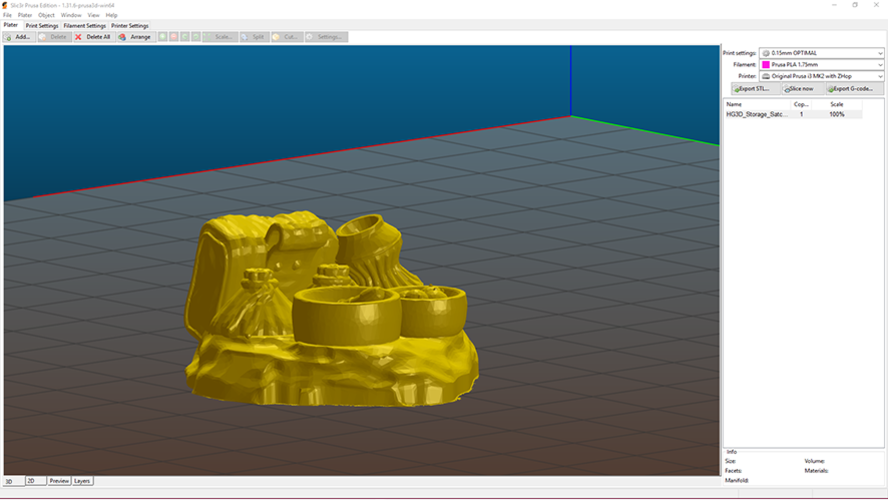Switch to the Layers view tab
The width and height of the screenshot is (888, 500).
click(82, 481)
